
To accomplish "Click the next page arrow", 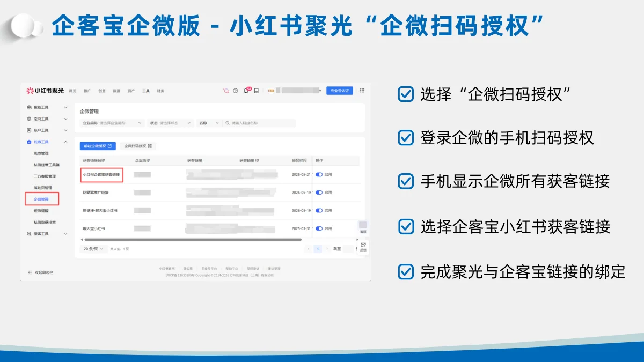I will (327, 249).
